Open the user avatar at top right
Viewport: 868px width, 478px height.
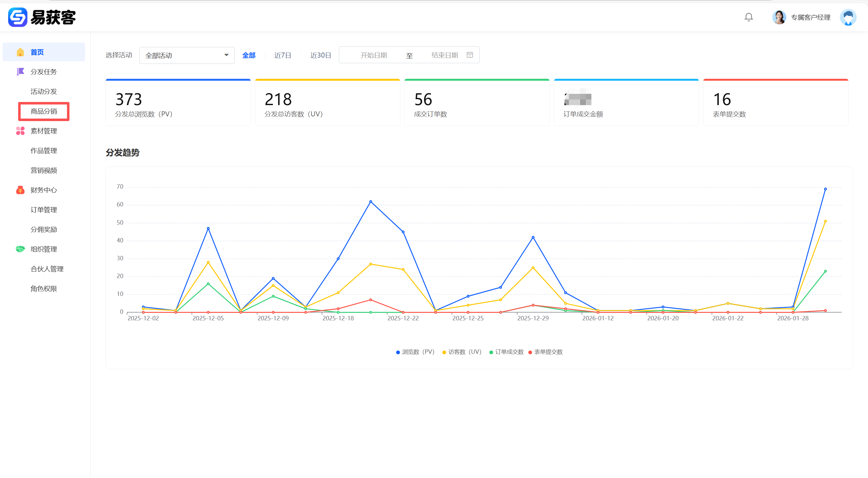pyautogui.click(x=848, y=17)
